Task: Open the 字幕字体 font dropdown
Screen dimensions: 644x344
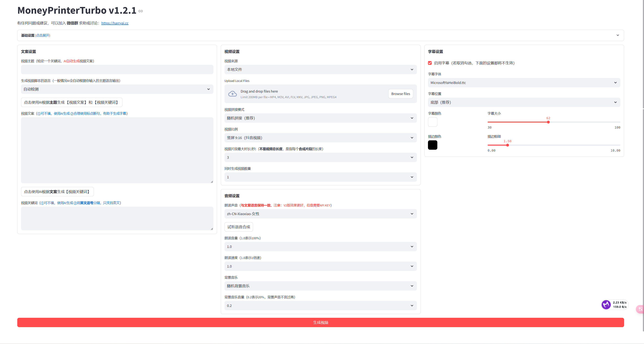Action: pos(524,82)
